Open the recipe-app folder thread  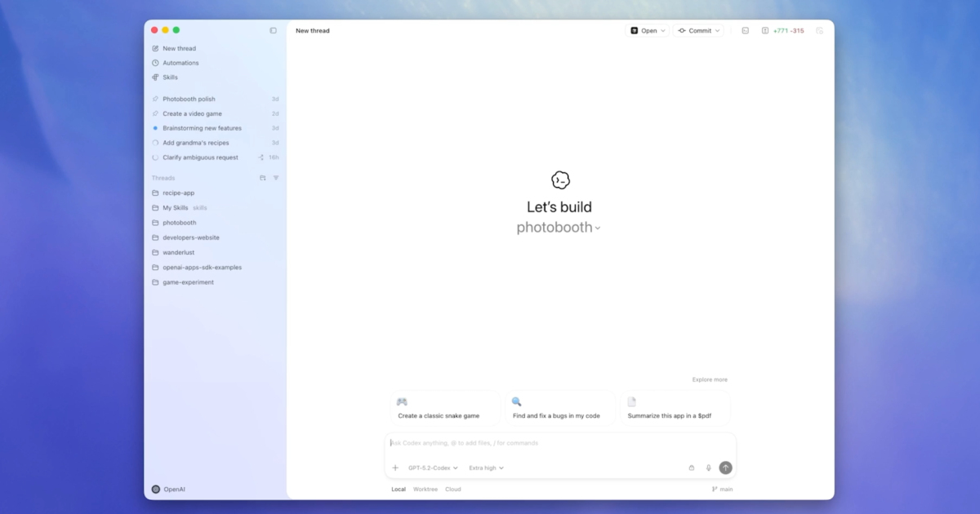(x=178, y=193)
